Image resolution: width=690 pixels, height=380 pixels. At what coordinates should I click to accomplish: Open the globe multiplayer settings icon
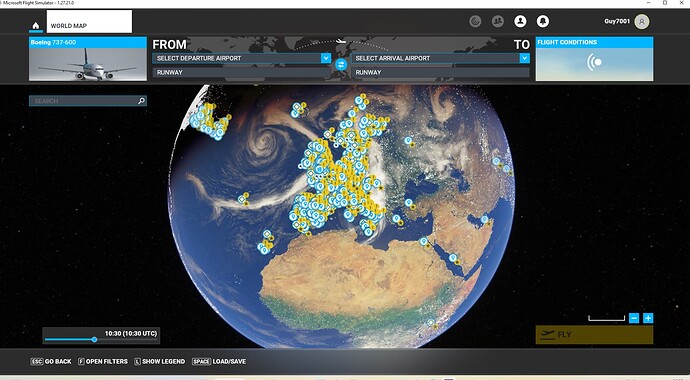[x=475, y=21]
